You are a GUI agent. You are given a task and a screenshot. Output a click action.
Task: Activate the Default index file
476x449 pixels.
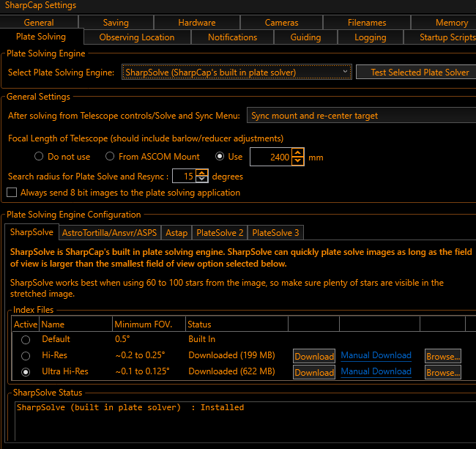(26, 339)
